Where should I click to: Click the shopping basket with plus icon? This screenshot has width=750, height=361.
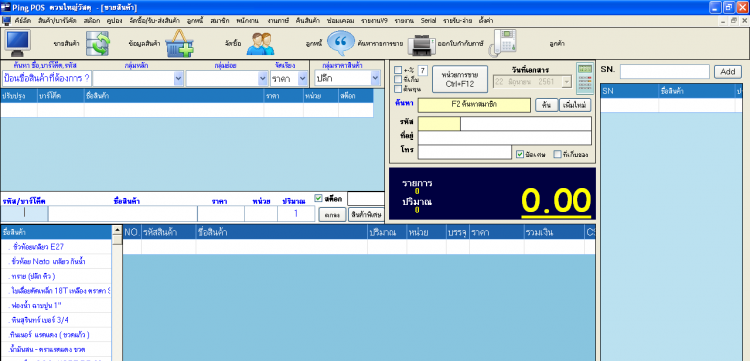(x=179, y=44)
